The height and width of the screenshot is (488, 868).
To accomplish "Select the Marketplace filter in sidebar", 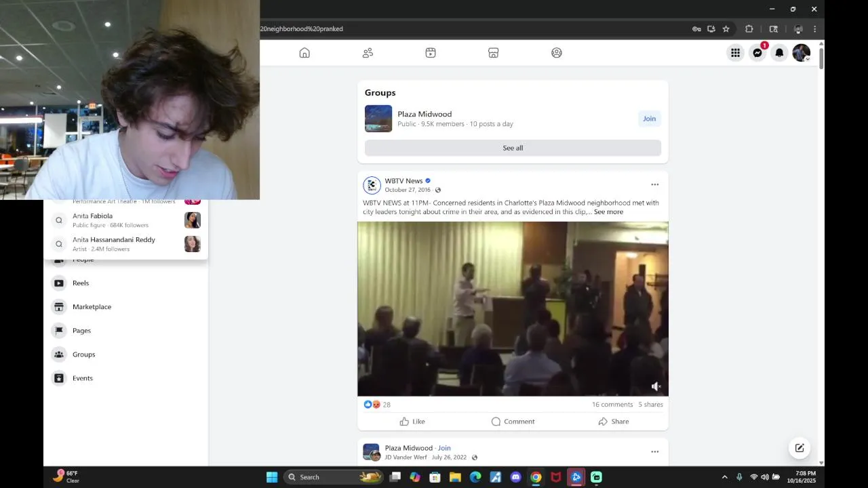I will (x=126, y=307).
